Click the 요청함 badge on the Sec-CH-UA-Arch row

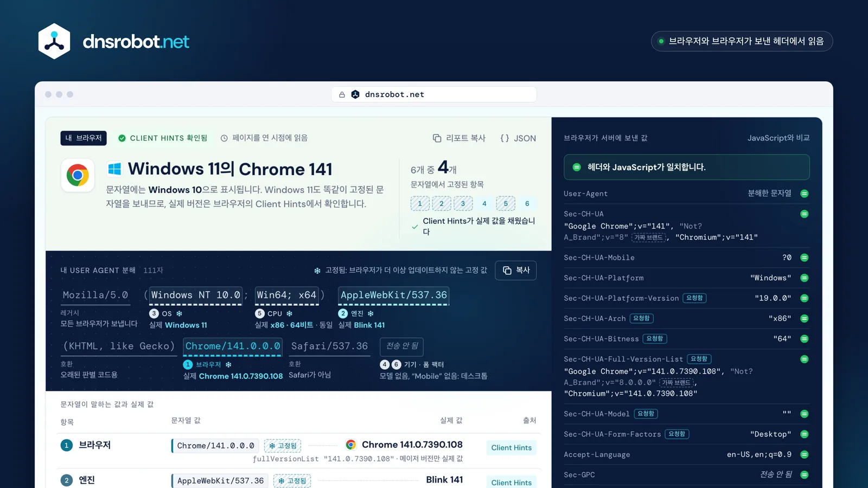[x=641, y=318]
